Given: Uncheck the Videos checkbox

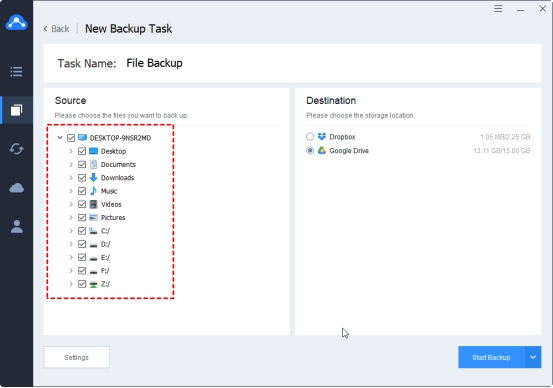Looking at the screenshot, I should tap(82, 204).
